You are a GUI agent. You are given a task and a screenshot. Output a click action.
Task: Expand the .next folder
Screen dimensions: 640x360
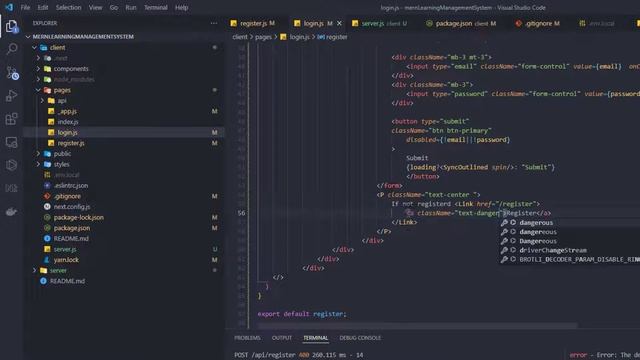coord(60,58)
